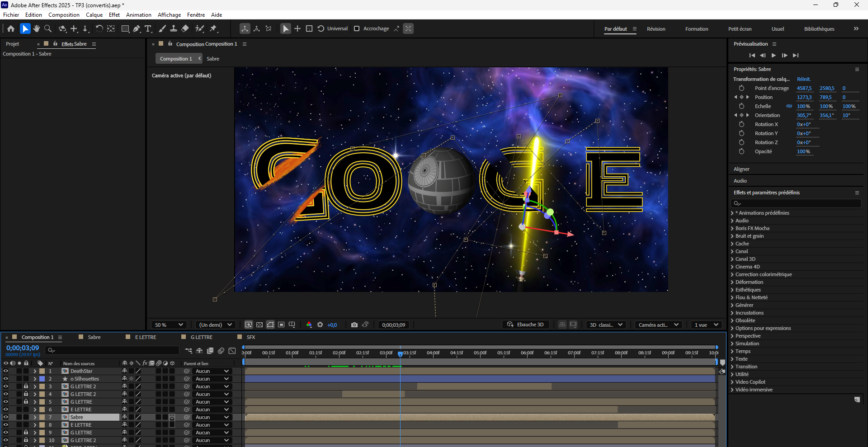Toggle Position stopwatch keyframe diamond

click(x=741, y=97)
